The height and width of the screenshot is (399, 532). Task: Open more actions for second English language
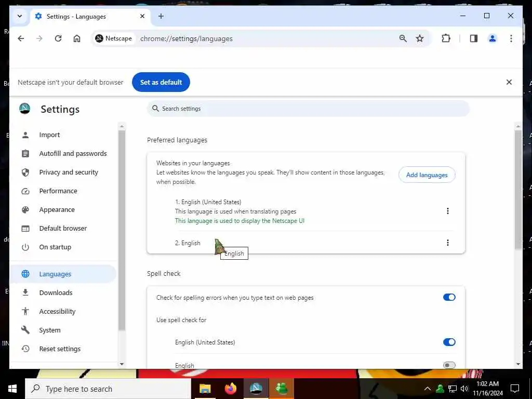point(447,243)
